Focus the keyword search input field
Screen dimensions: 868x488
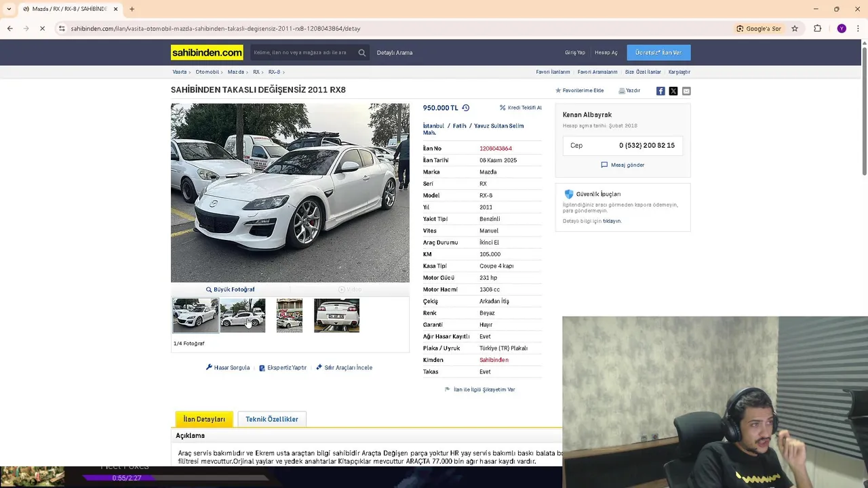tap(302, 53)
